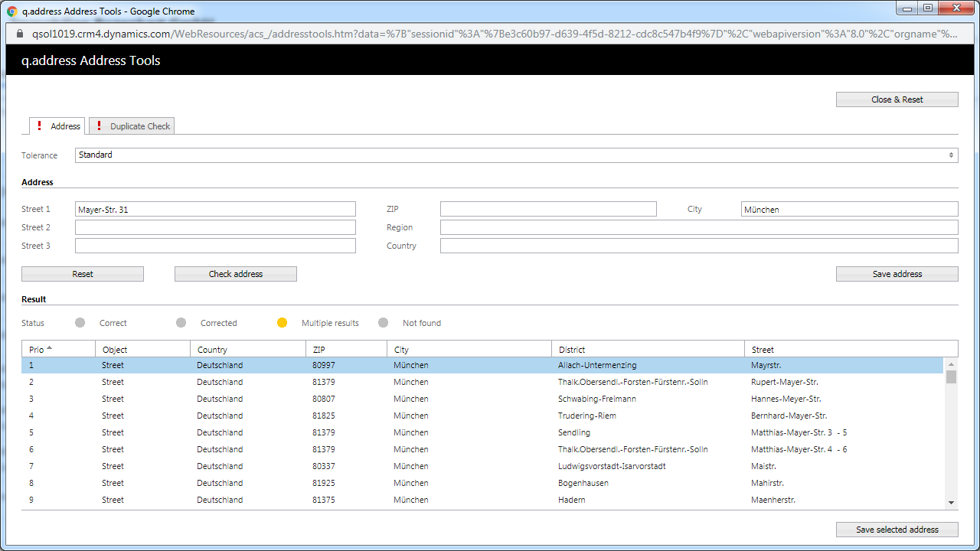
Task: Click ZIP cell 81925
Action: pos(324,483)
